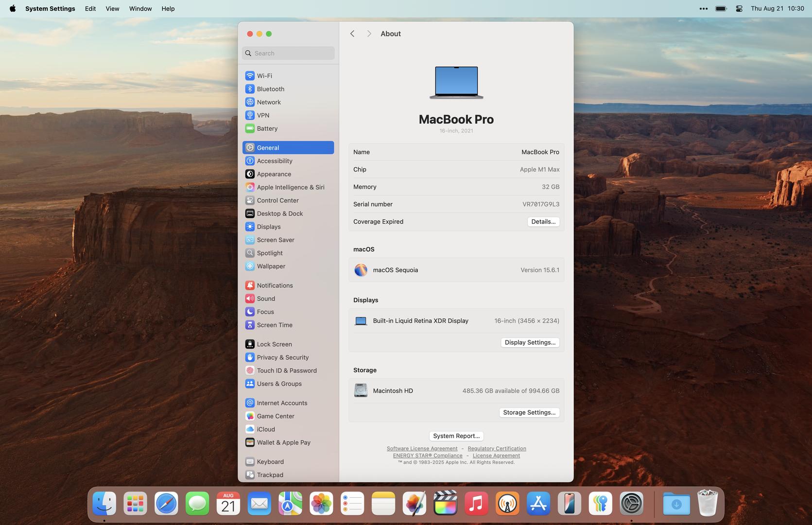This screenshot has height=525, width=812.
Task: Open the Help menu
Action: pyautogui.click(x=168, y=9)
